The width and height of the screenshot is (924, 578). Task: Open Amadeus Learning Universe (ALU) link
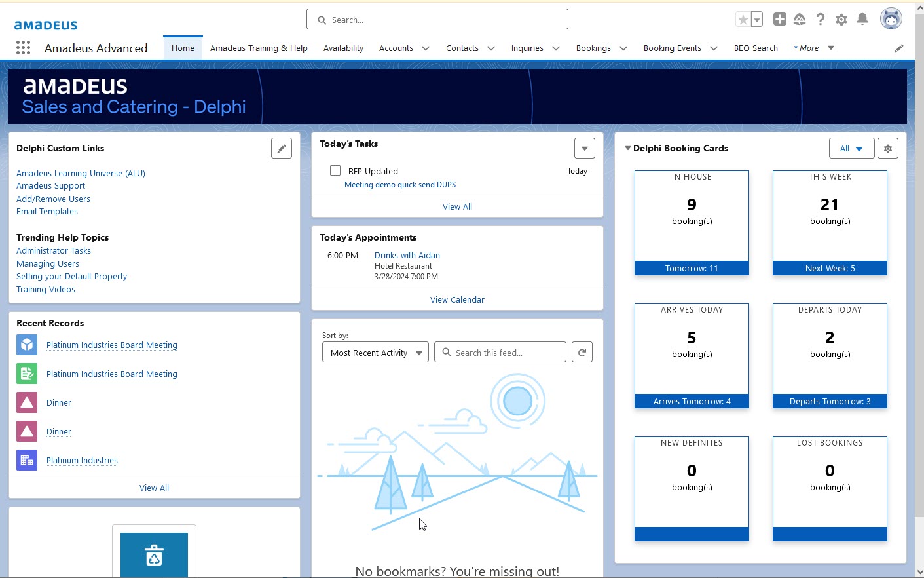click(x=81, y=173)
